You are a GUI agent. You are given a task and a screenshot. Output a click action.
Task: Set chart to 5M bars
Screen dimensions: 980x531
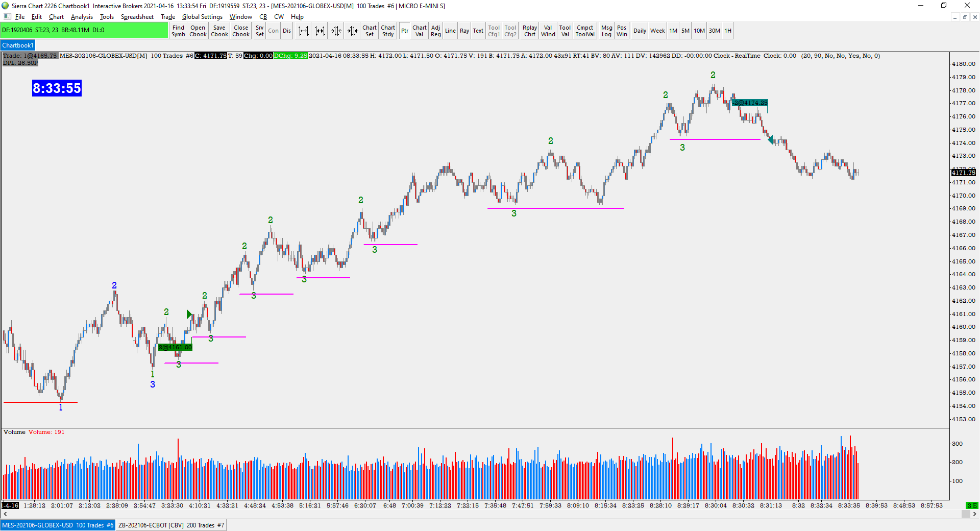tap(685, 31)
